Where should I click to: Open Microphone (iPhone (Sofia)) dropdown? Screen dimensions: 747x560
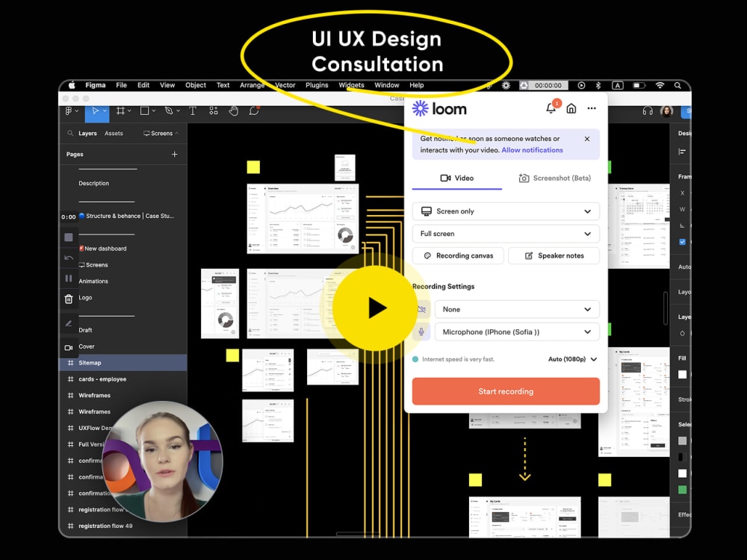(x=517, y=332)
